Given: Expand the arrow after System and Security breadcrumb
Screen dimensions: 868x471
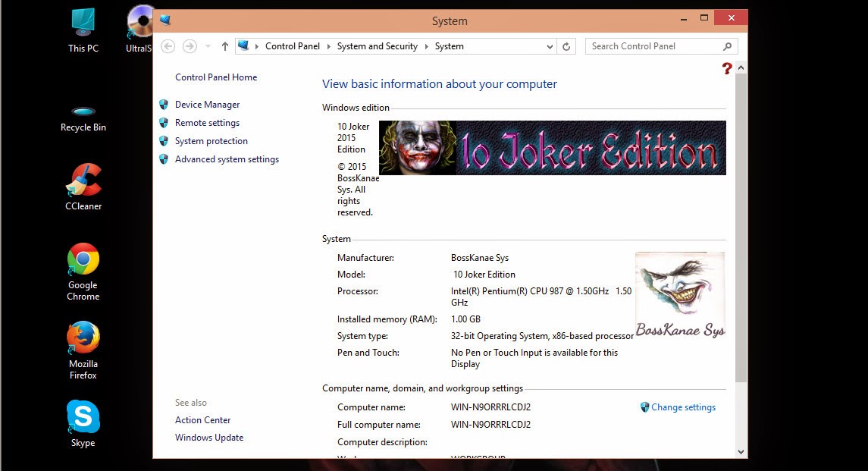Looking at the screenshot, I should [x=427, y=46].
